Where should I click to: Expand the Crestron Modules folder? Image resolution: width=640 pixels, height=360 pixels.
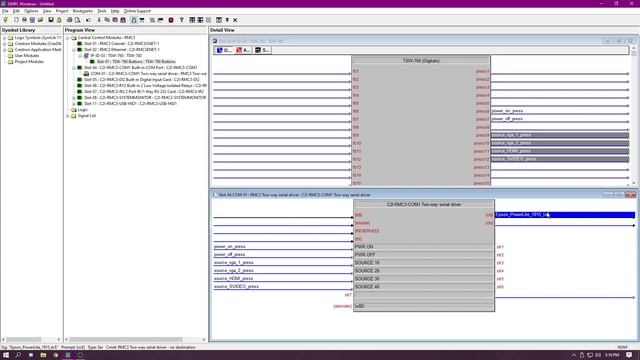click(4, 44)
